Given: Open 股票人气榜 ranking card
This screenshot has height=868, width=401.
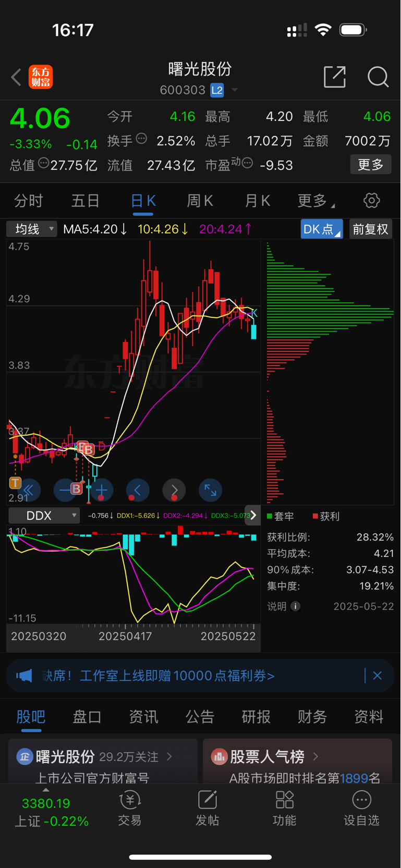Looking at the screenshot, I should point(297,761).
